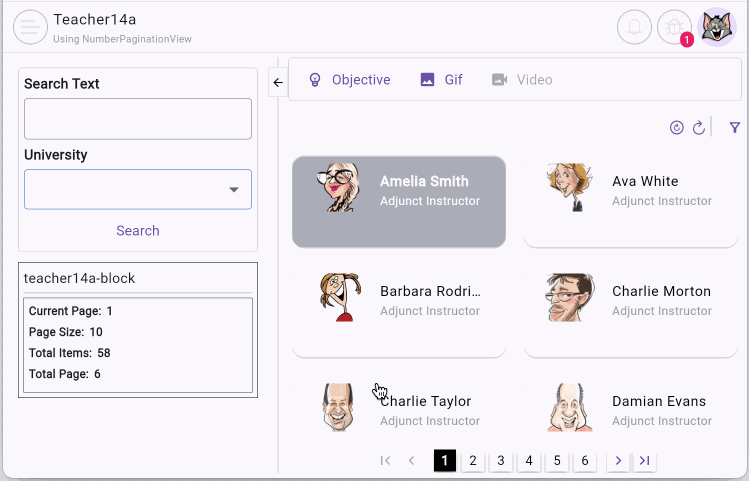749x481 pixels.
Task: Open the notifications bell
Action: (634, 27)
